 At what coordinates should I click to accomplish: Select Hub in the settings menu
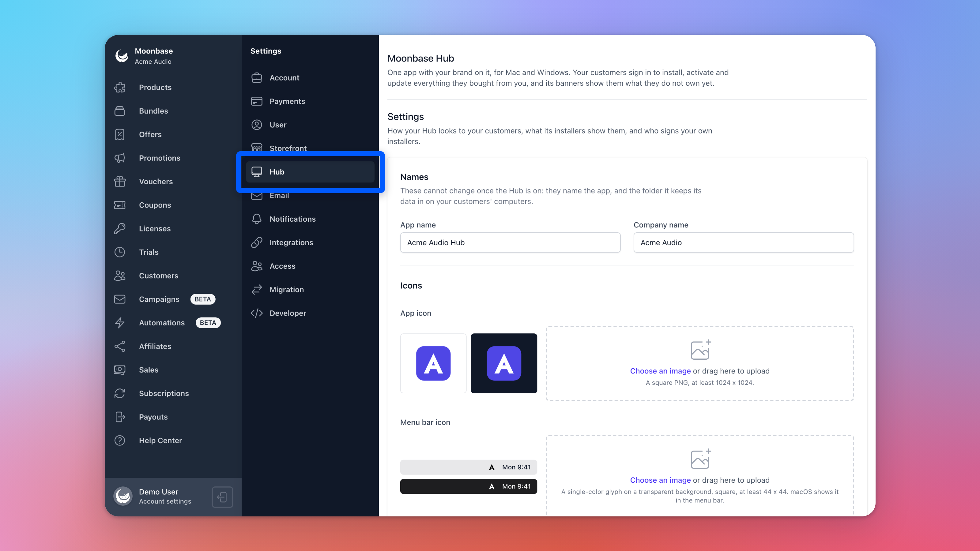point(310,172)
